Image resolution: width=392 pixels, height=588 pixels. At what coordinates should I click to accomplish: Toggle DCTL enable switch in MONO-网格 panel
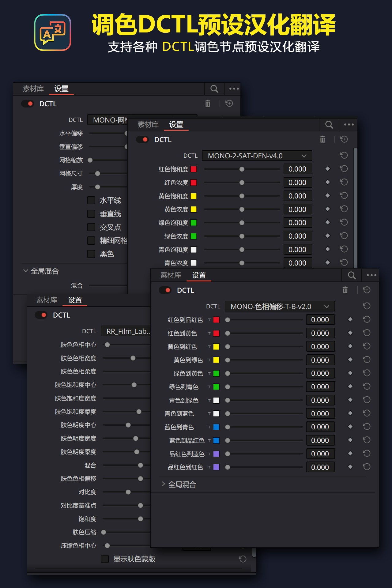tap(28, 104)
